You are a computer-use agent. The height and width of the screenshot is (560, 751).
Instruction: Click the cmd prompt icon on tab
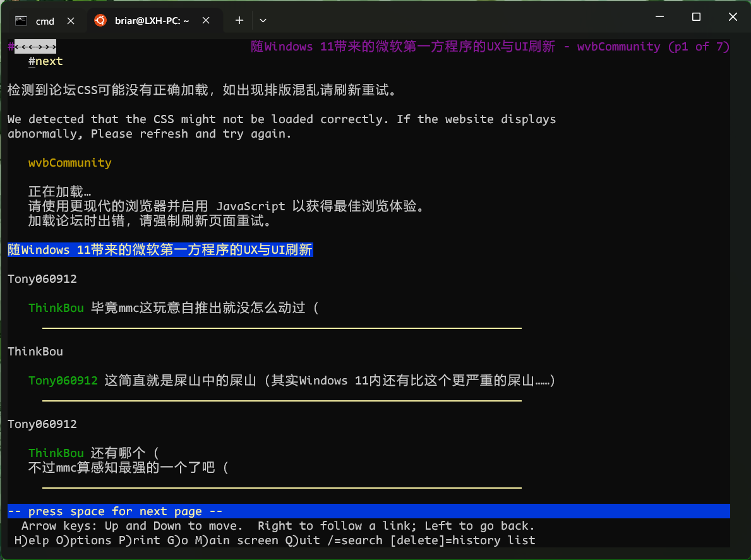click(x=21, y=21)
